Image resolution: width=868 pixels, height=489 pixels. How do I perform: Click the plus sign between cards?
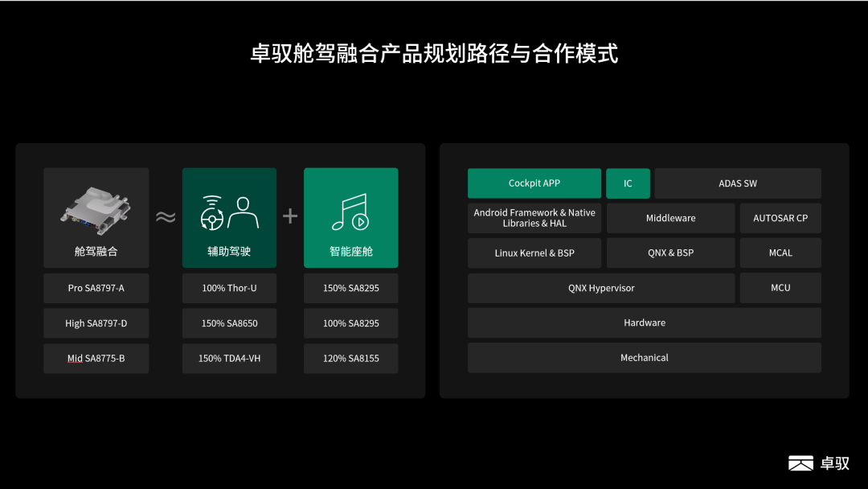(290, 216)
